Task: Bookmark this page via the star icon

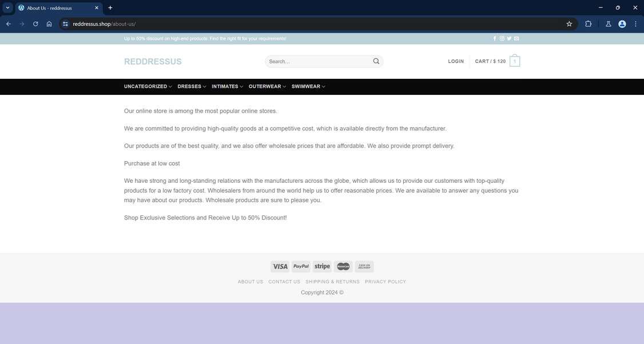Action: pos(569,24)
